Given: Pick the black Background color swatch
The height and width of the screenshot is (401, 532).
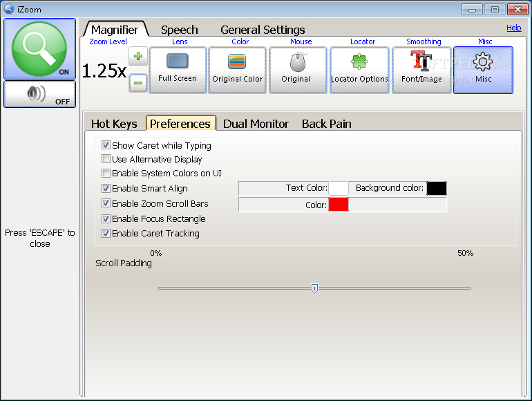Looking at the screenshot, I should pos(437,188).
